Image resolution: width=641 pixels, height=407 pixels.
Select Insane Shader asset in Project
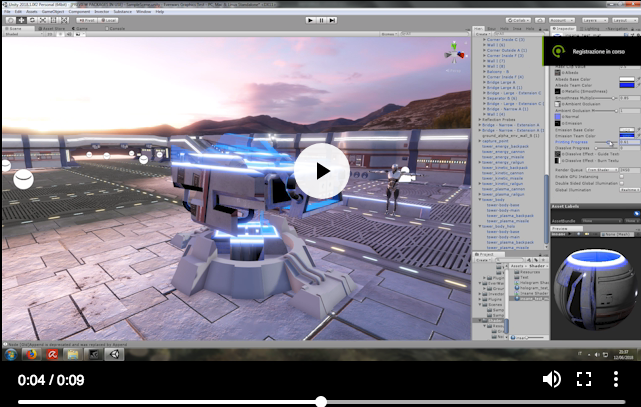(x=531, y=293)
